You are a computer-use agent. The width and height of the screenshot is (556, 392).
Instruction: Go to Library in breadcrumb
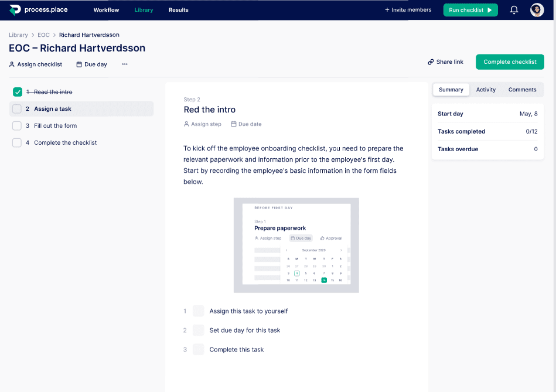click(18, 35)
